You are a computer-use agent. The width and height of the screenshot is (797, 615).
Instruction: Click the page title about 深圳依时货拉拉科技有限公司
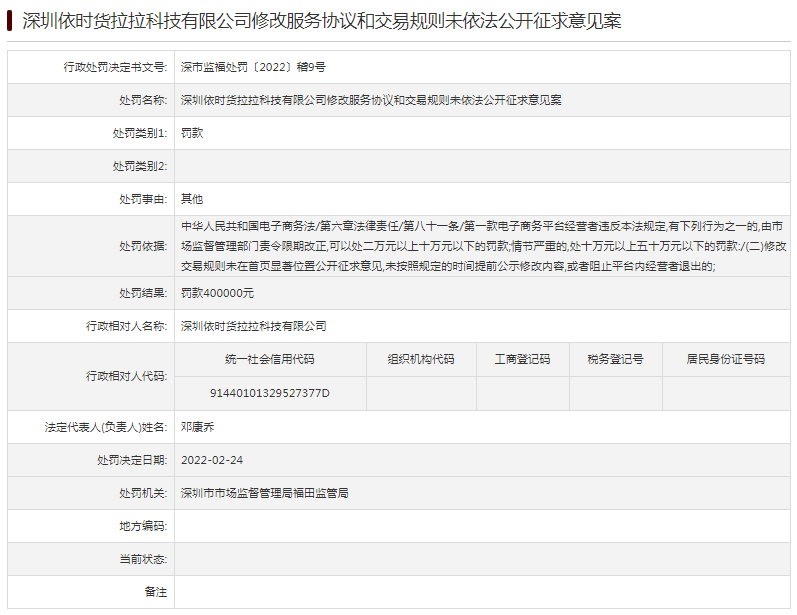point(321,21)
